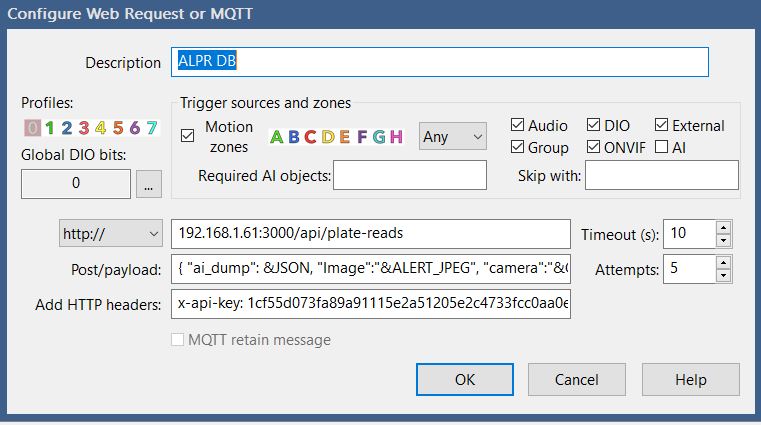Disable the Audio trigger source

[517, 126]
